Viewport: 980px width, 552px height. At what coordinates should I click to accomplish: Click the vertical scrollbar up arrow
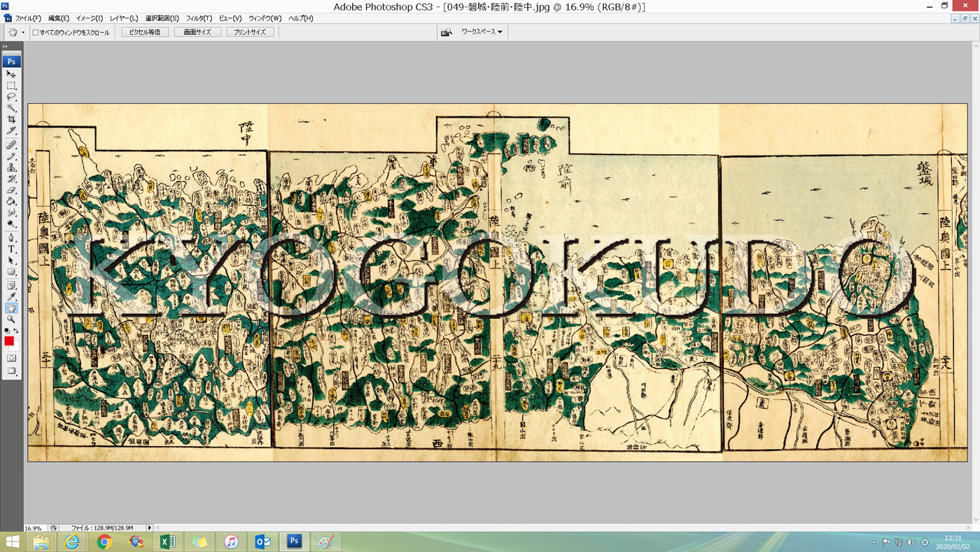976,46
